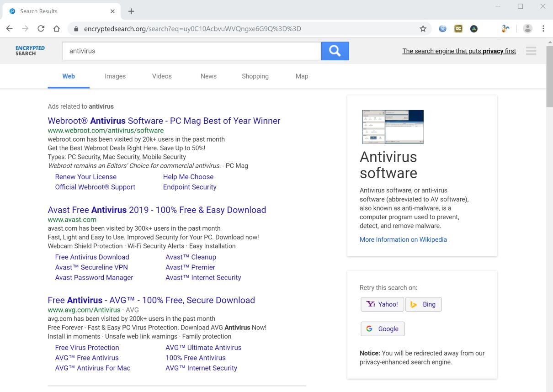The width and height of the screenshot is (553, 392).
Task: Retry search using Bing button
Action: 423,304
